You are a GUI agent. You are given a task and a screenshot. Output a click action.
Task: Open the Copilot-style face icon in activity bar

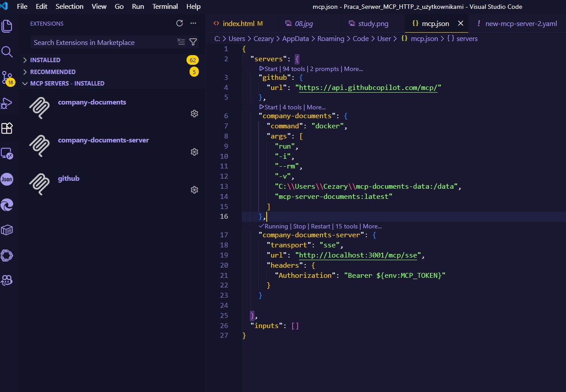(x=7, y=280)
